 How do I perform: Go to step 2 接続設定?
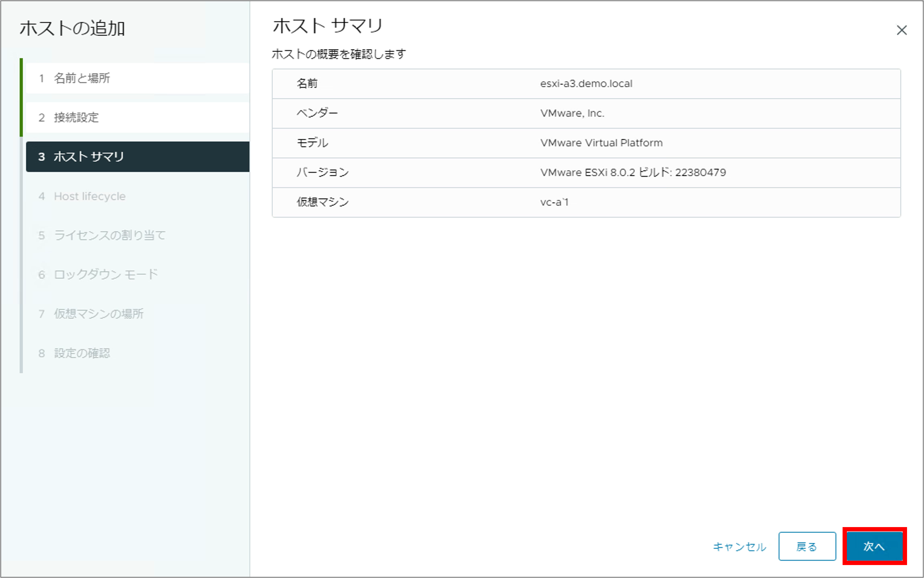point(138,117)
